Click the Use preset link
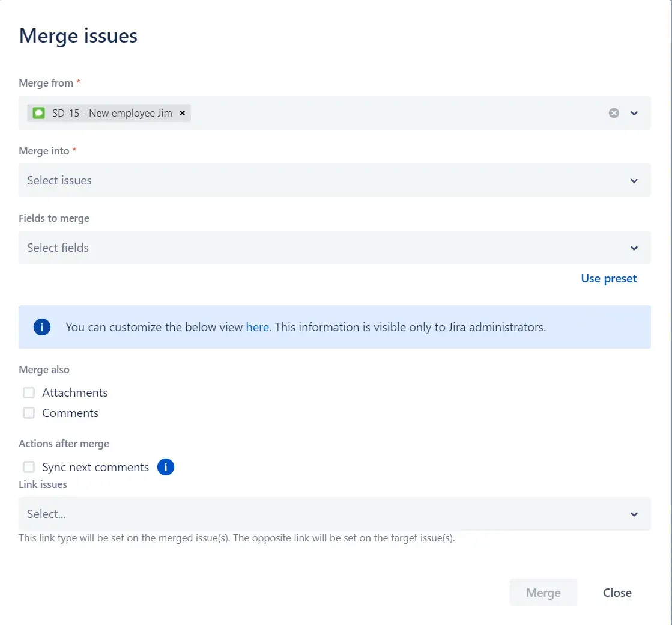 (608, 279)
